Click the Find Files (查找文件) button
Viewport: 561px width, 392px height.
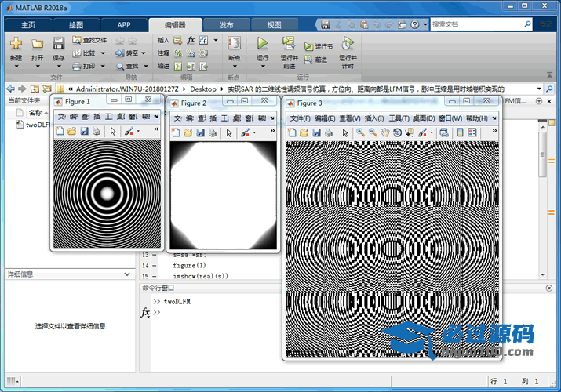point(89,40)
